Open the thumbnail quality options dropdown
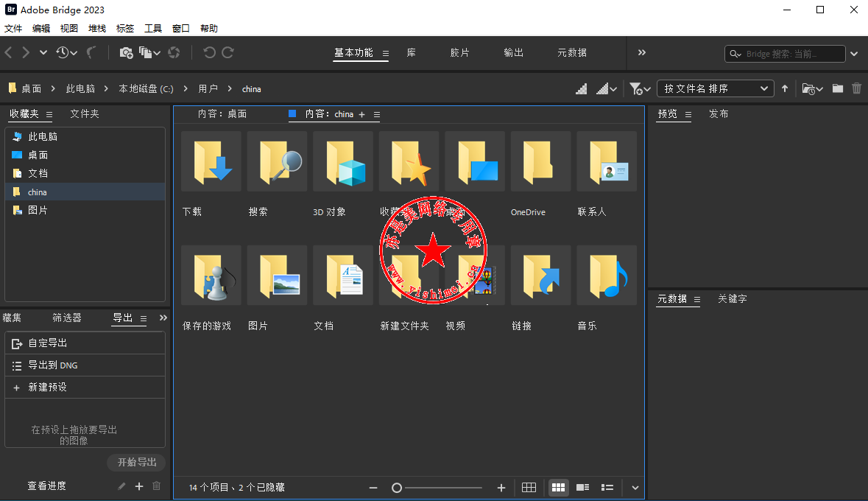 (607, 88)
